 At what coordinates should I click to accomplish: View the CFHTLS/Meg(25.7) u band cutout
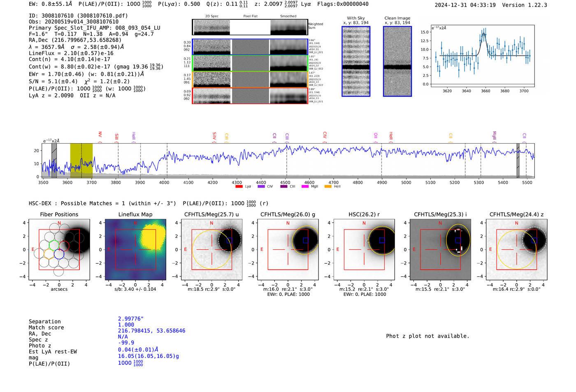(211, 250)
